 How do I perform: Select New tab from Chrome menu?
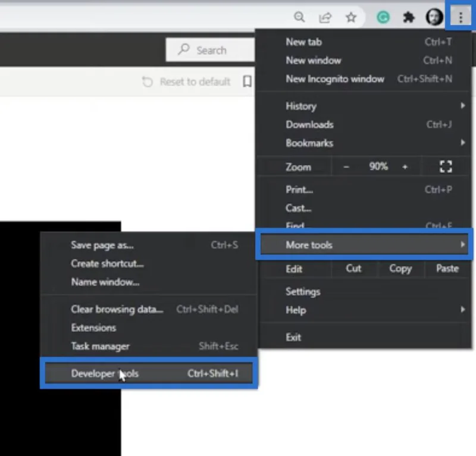[x=364, y=42]
